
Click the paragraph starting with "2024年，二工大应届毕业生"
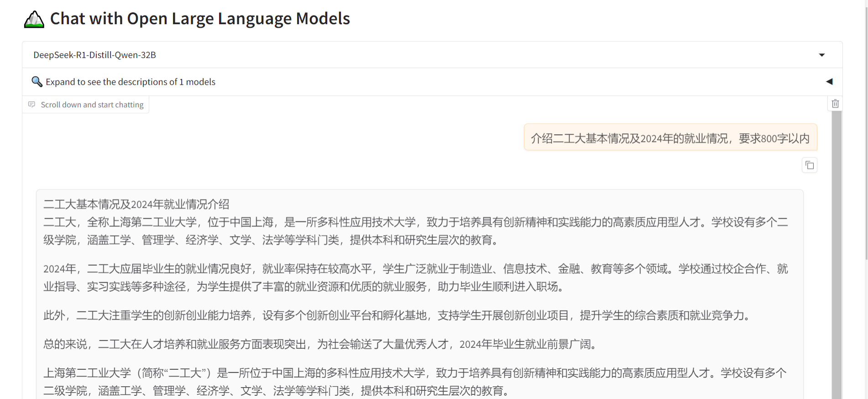point(415,278)
